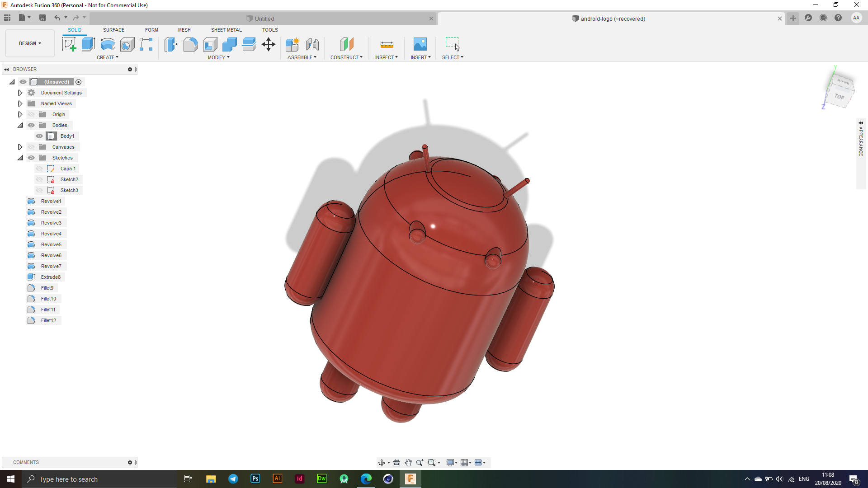Click the Joint tool icon
Image resolution: width=868 pixels, height=488 pixels.
(312, 44)
